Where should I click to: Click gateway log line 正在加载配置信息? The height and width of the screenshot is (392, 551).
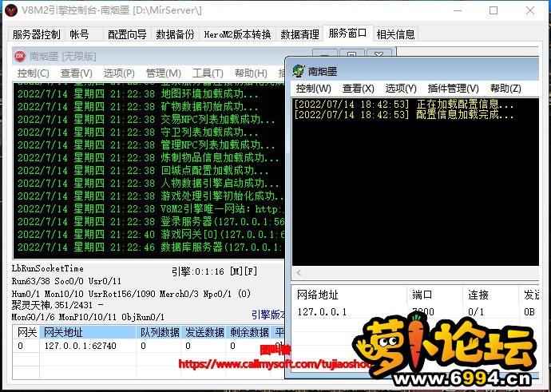click(404, 105)
